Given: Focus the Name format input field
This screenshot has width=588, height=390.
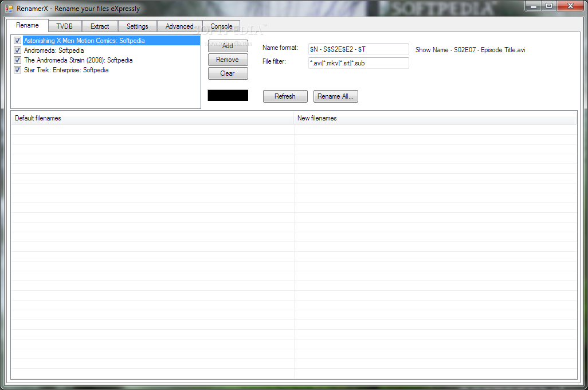Looking at the screenshot, I should 359,49.
